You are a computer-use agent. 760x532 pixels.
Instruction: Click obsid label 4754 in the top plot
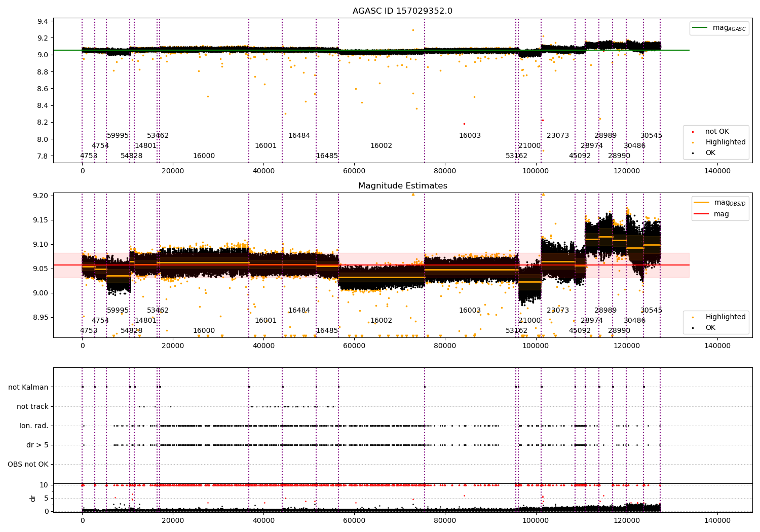point(100,146)
